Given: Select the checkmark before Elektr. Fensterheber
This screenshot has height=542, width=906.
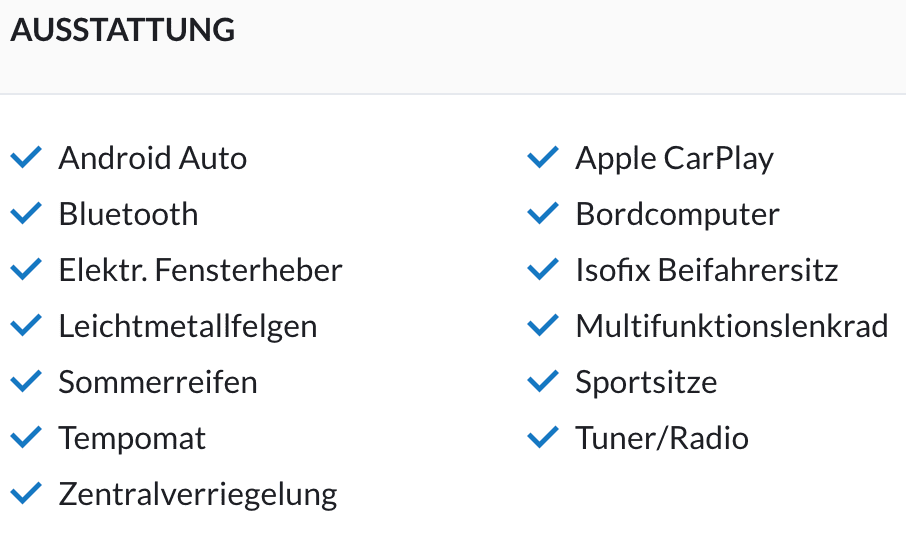Looking at the screenshot, I should (26, 269).
